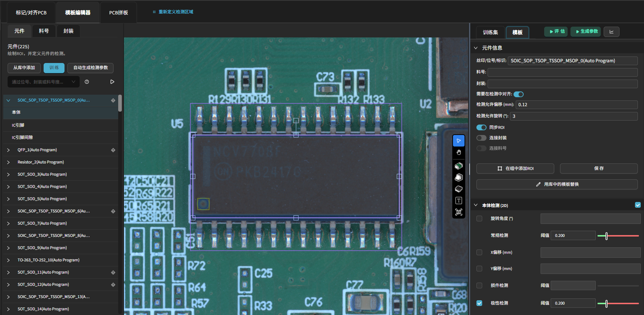Click the 从库中添加 button
This screenshot has height=315, width=644.
coord(24,68)
